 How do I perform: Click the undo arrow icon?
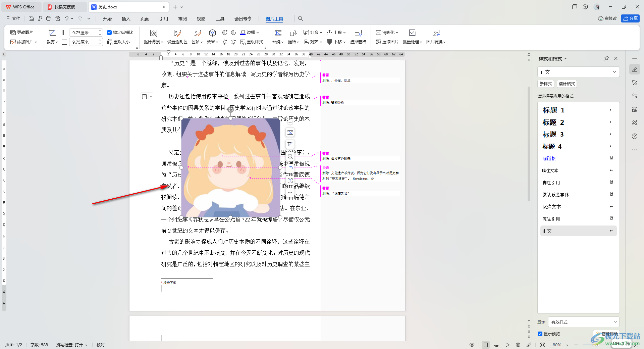[67, 19]
